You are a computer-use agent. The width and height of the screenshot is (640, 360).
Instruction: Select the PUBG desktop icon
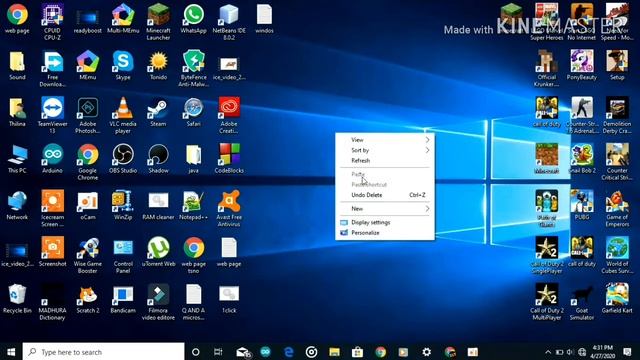point(582,205)
